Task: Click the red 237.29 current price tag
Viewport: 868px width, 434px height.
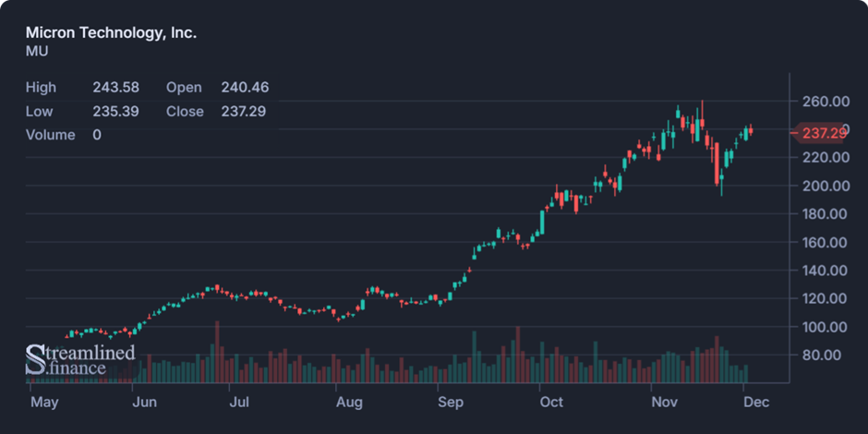Action: click(x=817, y=133)
